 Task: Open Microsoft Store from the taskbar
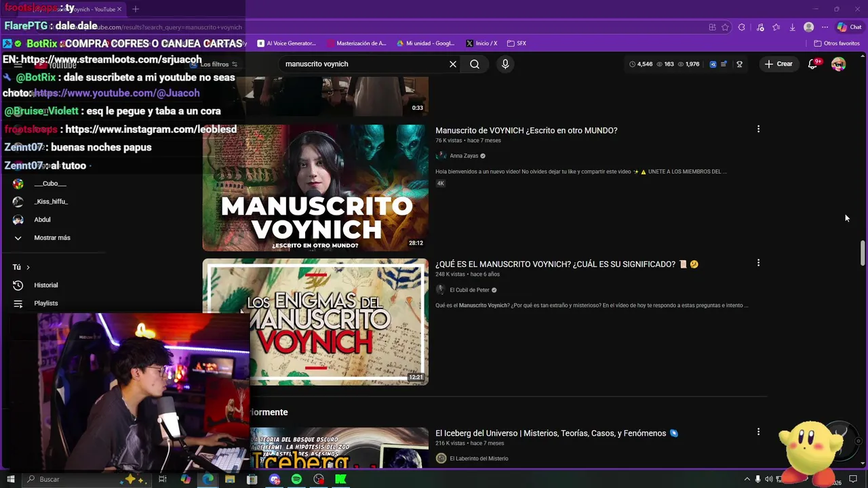252,479
